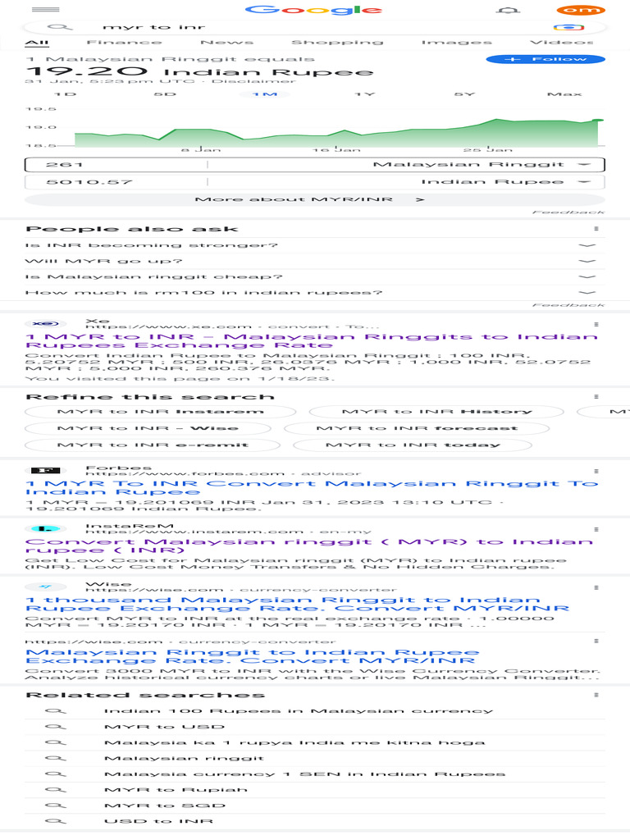Click search icon beside 'Malaysian ringgit'
The image size is (630, 840).
coord(55,758)
